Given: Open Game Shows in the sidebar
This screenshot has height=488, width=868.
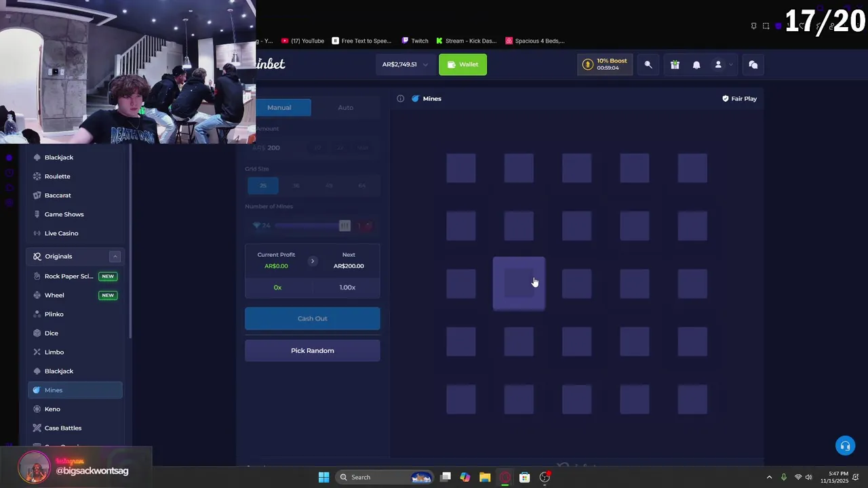Looking at the screenshot, I should (x=75, y=214).
